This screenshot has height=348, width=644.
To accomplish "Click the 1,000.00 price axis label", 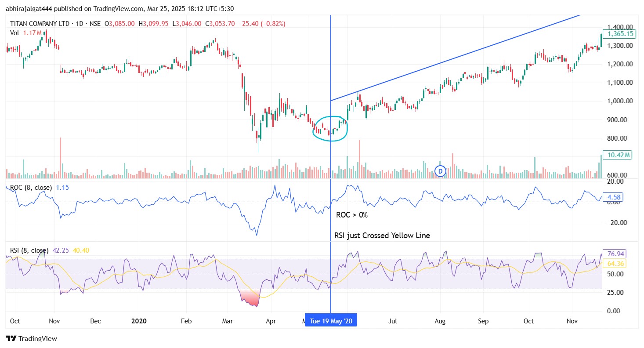I will 621,101.
